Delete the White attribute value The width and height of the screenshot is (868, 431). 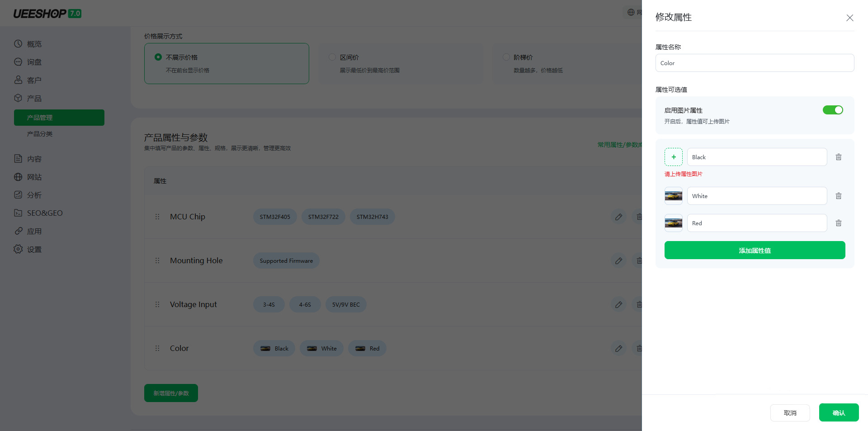pos(839,196)
